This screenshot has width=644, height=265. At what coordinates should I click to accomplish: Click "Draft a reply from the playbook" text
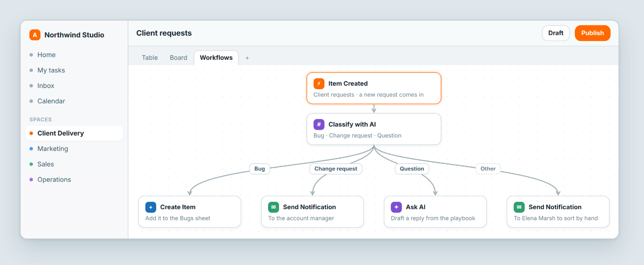pos(433,218)
